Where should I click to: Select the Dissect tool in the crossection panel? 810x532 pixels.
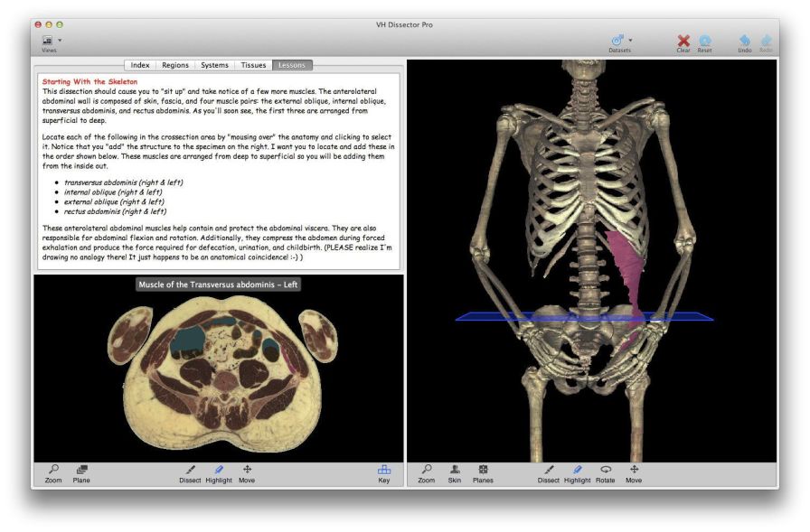190,471
